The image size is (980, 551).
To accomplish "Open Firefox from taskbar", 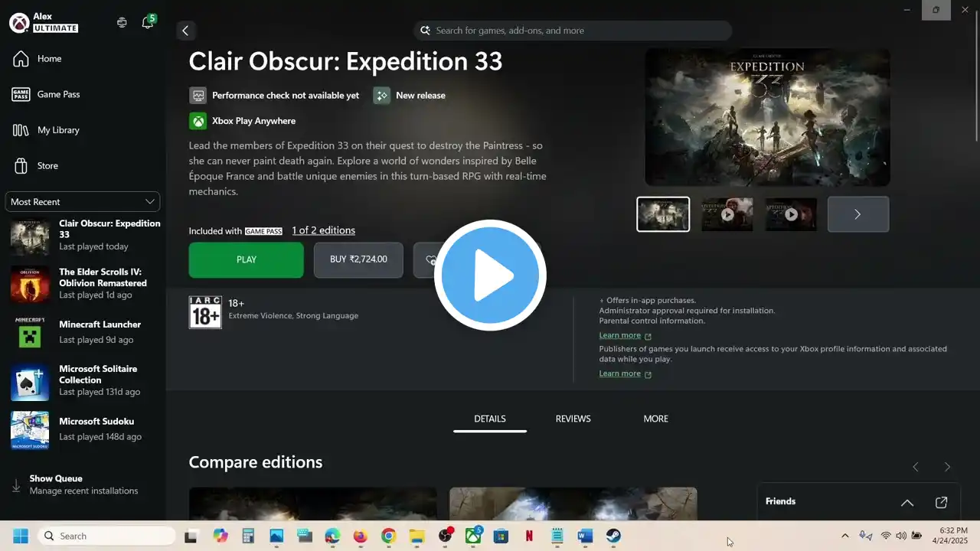I will click(x=361, y=536).
